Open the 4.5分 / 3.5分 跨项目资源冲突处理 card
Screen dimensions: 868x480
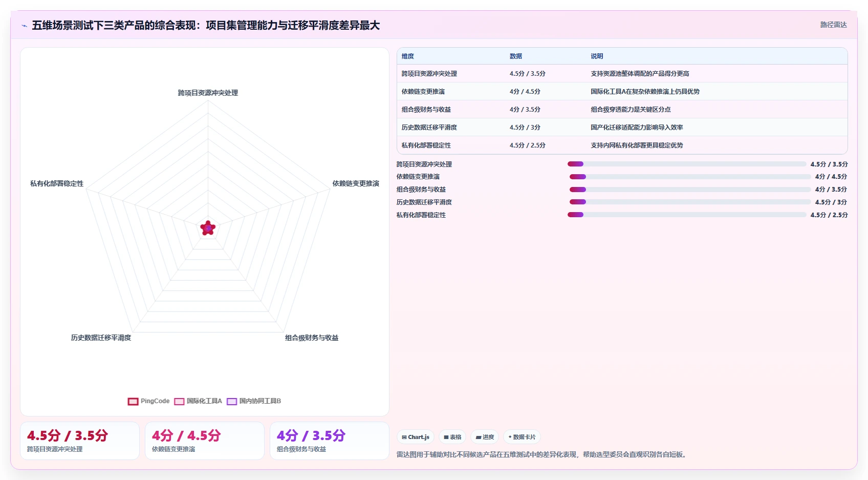tap(80, 441)
